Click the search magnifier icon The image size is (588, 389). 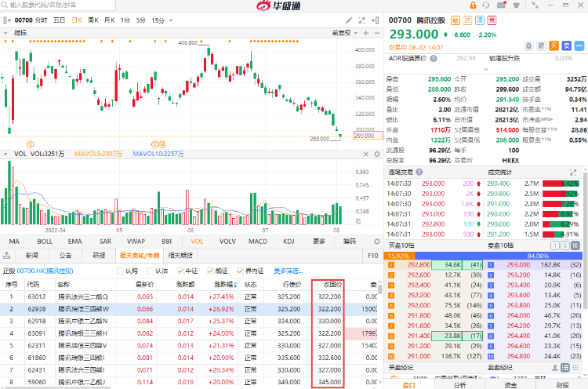tap(5, 5)
